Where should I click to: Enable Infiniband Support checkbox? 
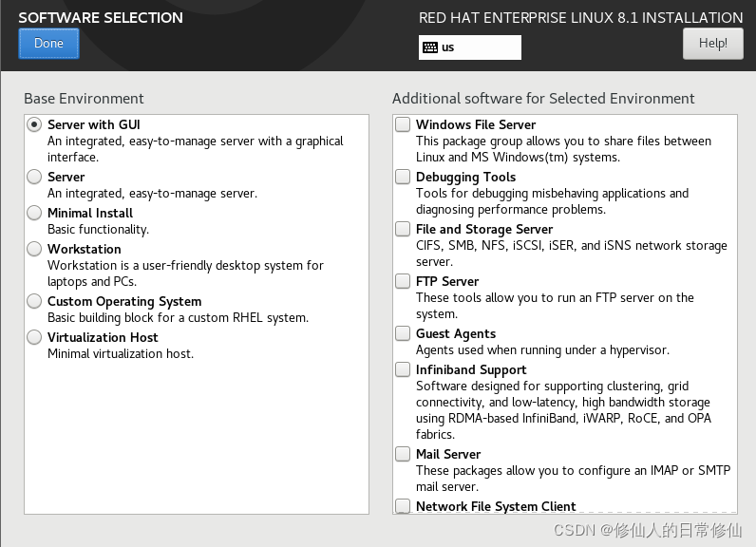403,369
